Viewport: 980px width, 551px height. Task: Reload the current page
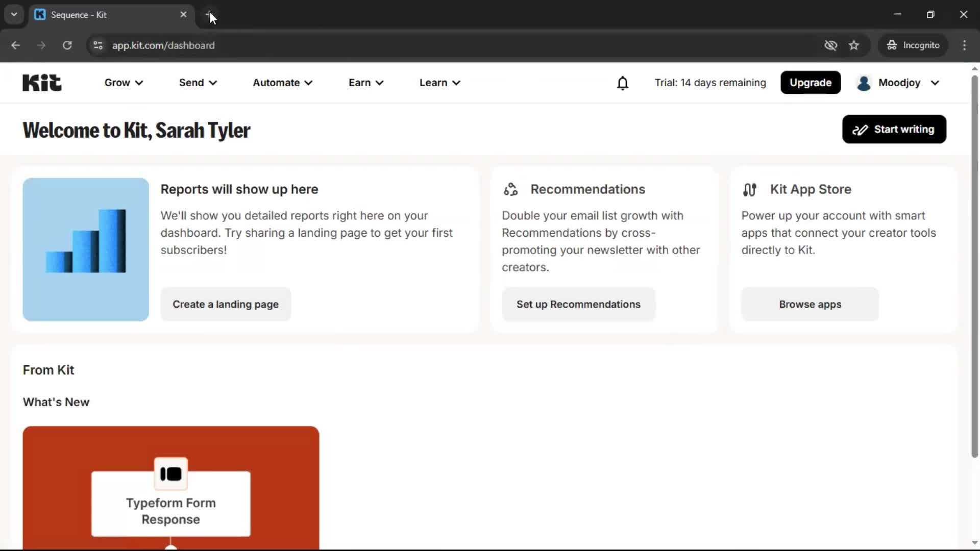(x=67, y=45)
